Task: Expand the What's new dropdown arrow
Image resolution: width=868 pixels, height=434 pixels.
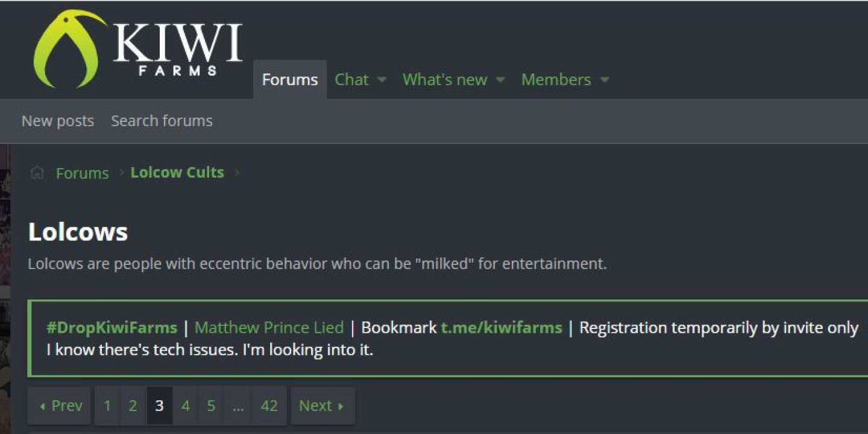Action: point(500,80)
